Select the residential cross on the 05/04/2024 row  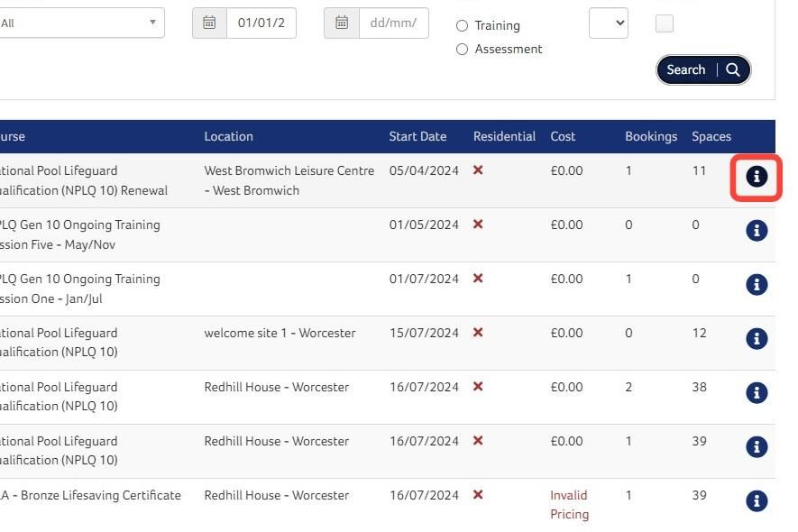click(478, 170)
